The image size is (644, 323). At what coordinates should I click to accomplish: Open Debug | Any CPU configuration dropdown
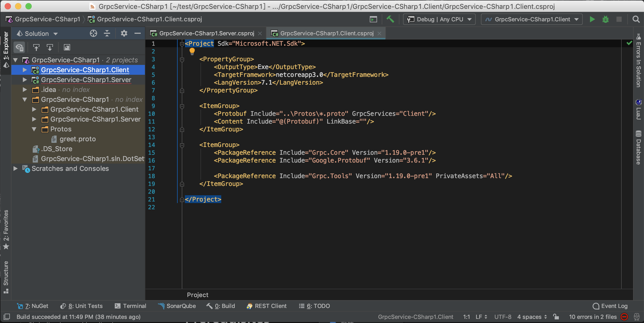pyautogui.click(x=439, y=19)
